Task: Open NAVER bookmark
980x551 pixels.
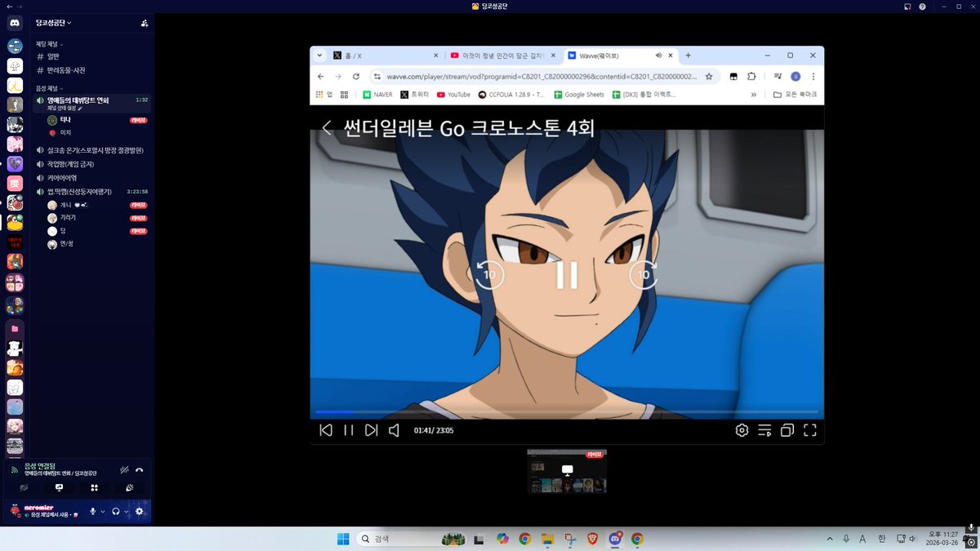Action: coord(377,95)
